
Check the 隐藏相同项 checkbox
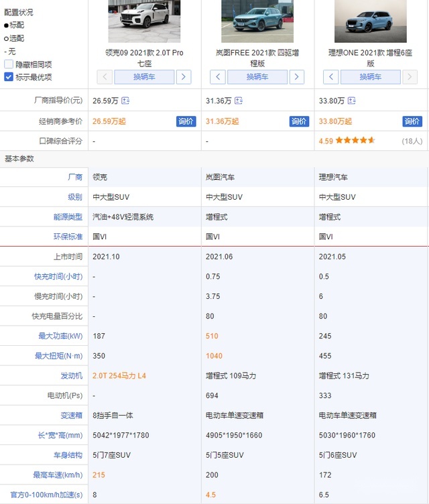click(x=9, y=64)
